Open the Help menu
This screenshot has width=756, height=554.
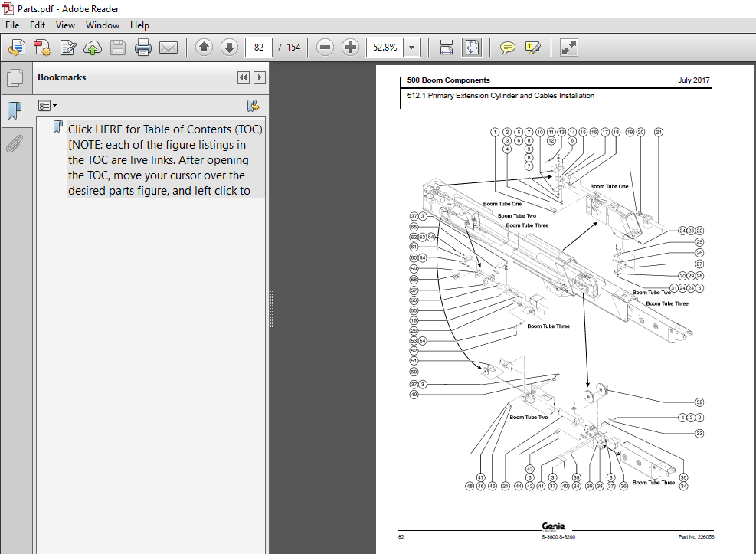click(x=140, y=25)
